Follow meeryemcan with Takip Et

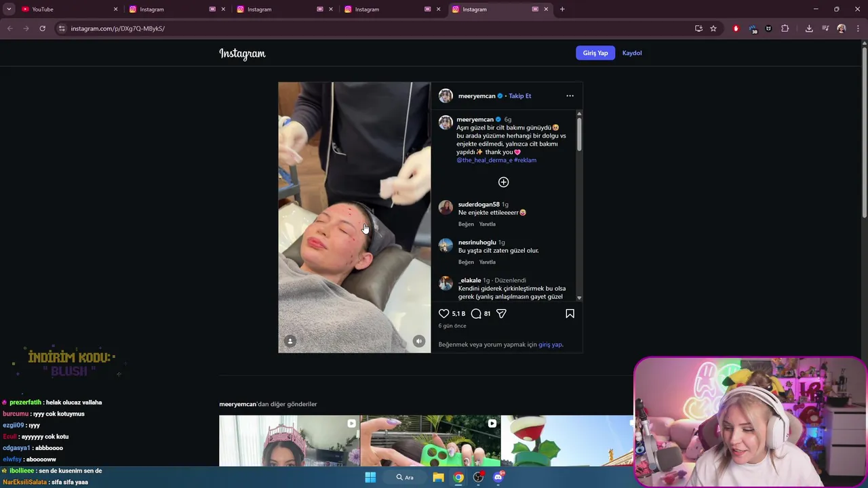[x=520, y=96]
